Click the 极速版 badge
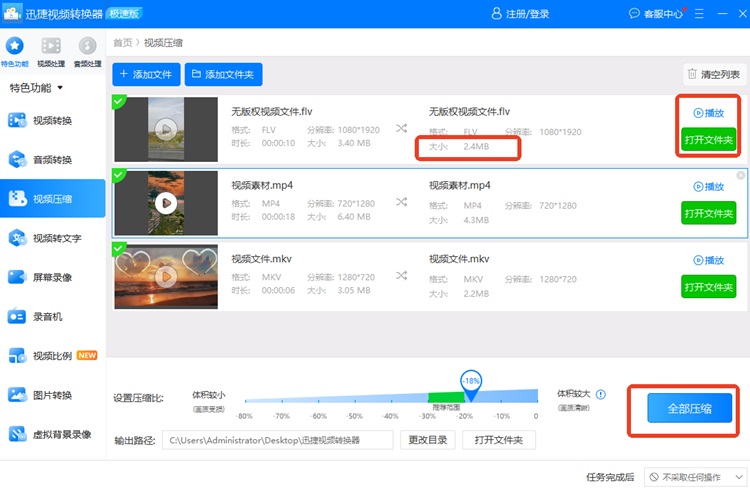750x490 pixels. (124, 14)
